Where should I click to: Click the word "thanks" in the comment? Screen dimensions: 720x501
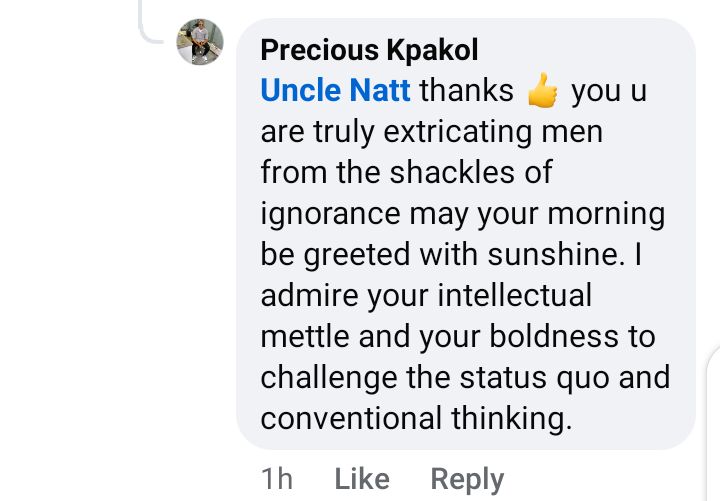point(467,90)
